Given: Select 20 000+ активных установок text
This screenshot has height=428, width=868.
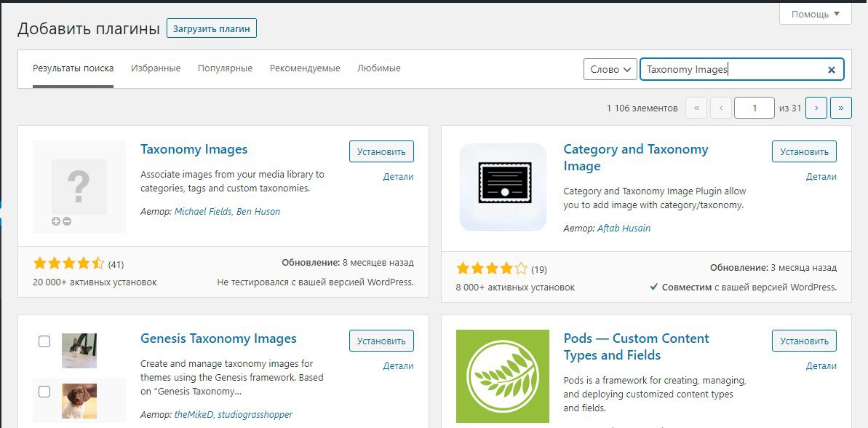Looking at the screenshot, I should [95, 282].
